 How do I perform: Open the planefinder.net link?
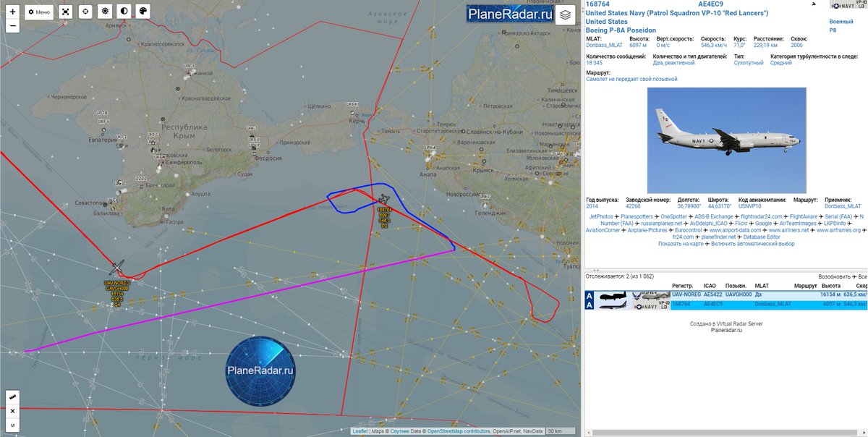click(718, 237)
